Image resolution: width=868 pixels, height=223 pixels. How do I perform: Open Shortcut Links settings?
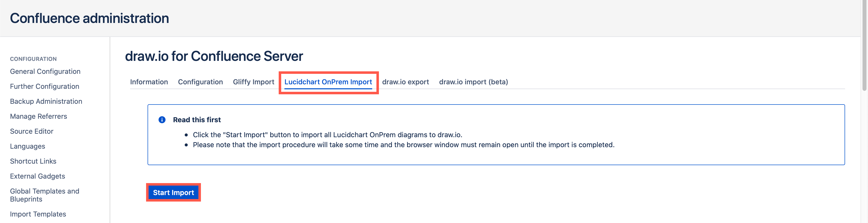33,161
